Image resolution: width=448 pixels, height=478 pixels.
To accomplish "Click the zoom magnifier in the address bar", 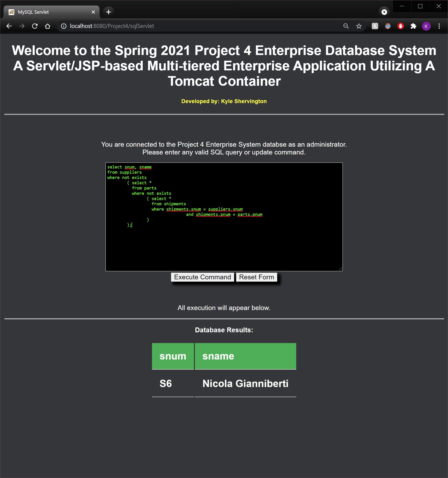I will 346,26.
